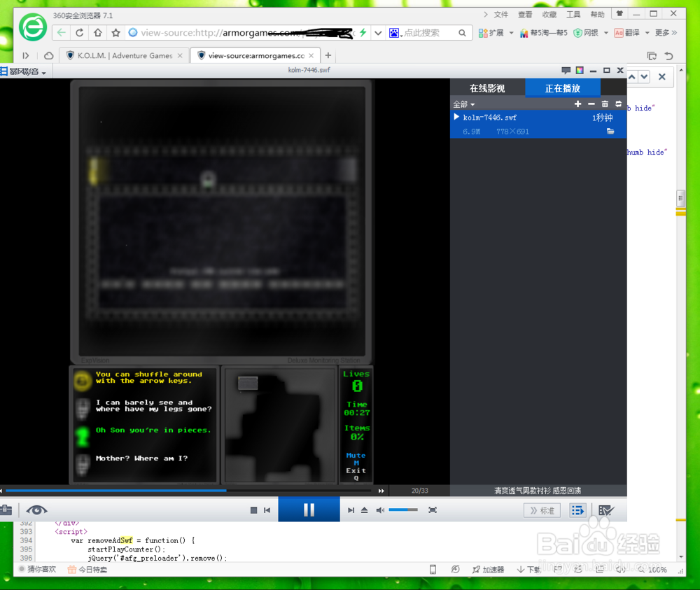Image resolution: width=700 pixels, height=590 pixels.
Task: Open the toolbox icon in player bar
Action: [x=6, y=510]
